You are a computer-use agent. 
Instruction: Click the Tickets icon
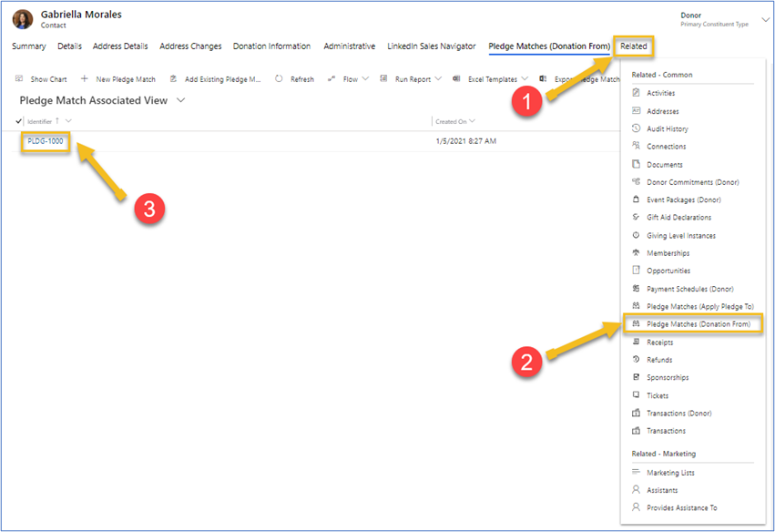[636, 395]
